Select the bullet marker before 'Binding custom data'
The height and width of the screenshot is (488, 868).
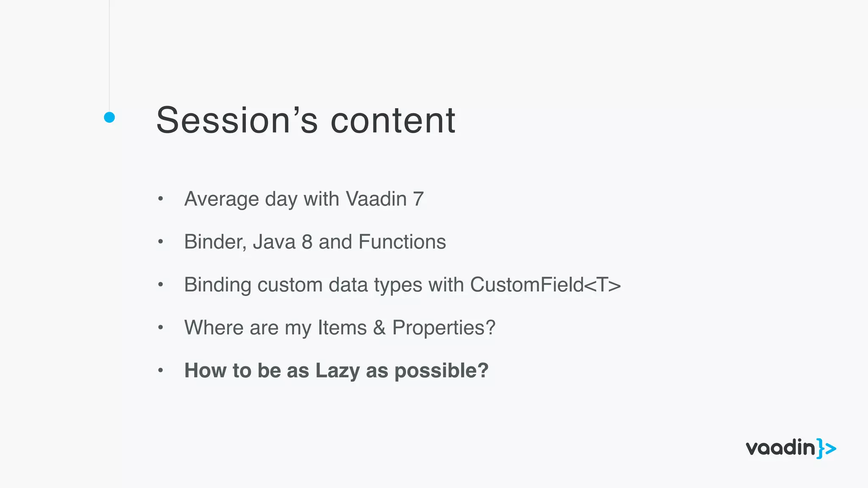[x=160, y=284]
